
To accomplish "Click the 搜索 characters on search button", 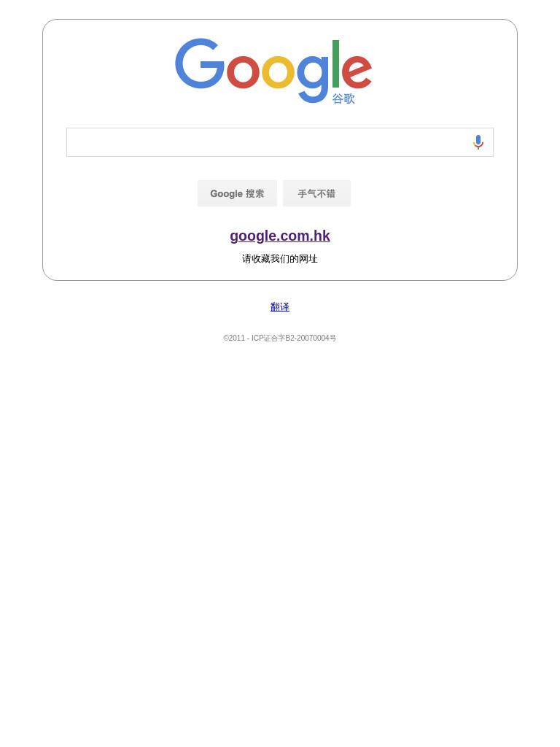I will point(254,194).
